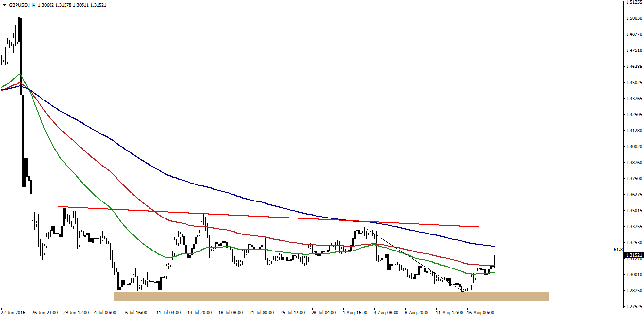The width and height of the screenshot is (644, 318).
Task: Click the 21 Jul 00:00 time label
Action: (x=262, y=313)
